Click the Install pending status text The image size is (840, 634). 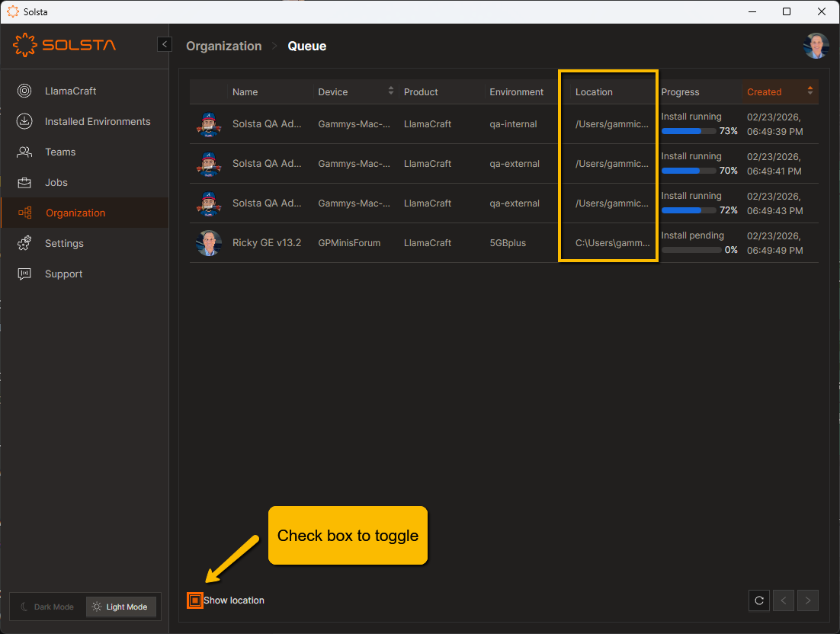[692, 235]
